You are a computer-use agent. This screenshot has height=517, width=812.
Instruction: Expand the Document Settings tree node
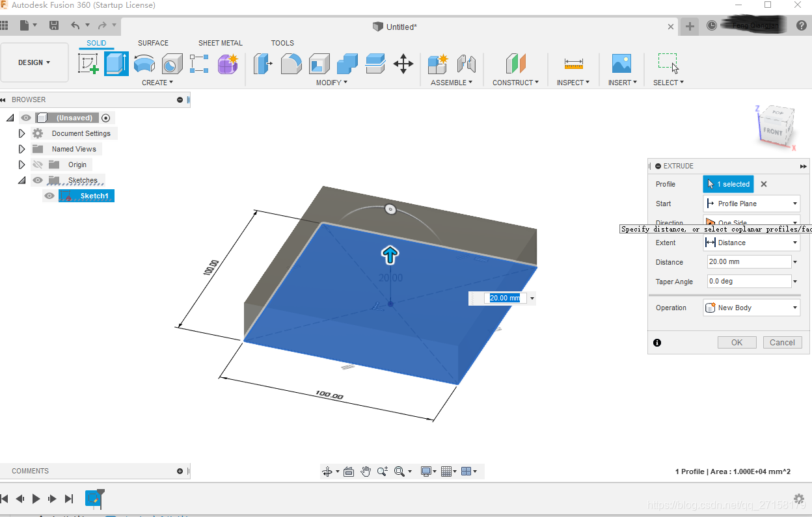pyautogui.click(x=21, y=133)
